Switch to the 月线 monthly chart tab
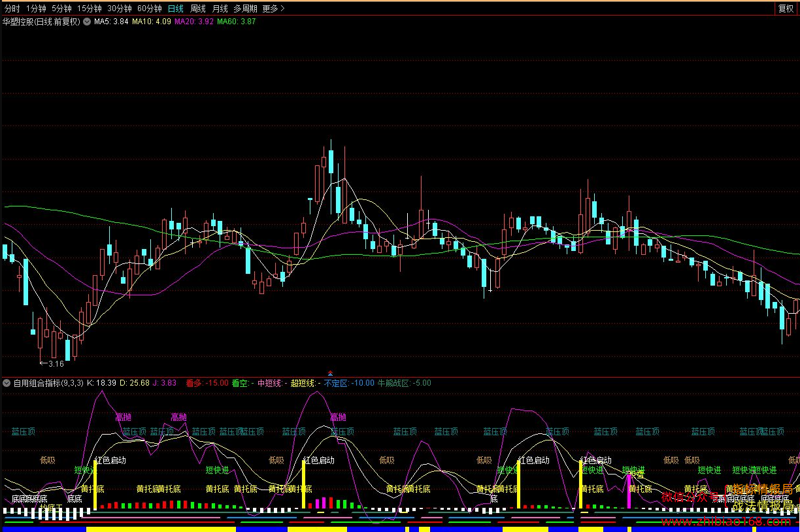Screen dimensions: 800x532 click(220, 8)
